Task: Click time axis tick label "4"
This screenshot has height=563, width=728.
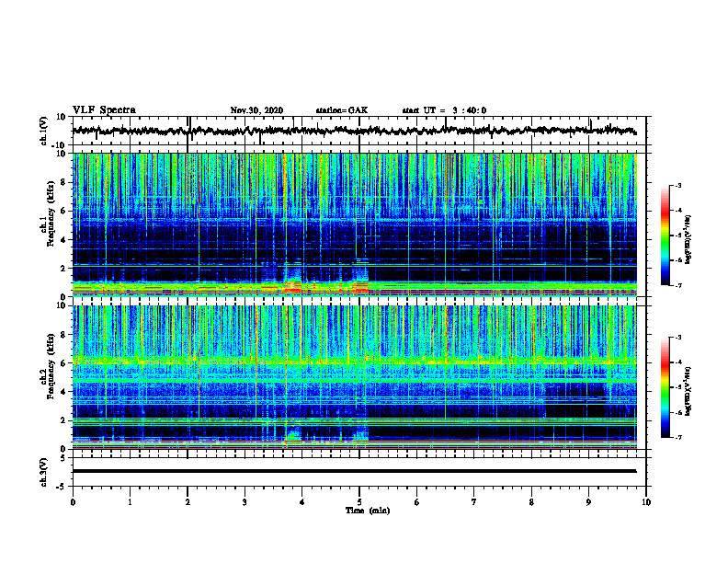Action: point(302,502)
